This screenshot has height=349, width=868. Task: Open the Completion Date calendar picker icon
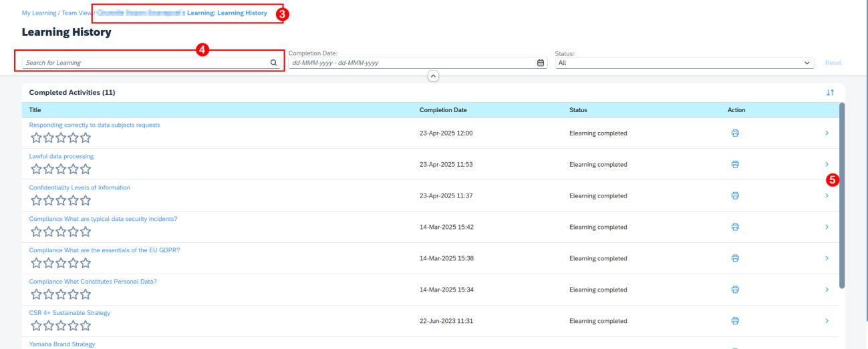pos(541,63)
